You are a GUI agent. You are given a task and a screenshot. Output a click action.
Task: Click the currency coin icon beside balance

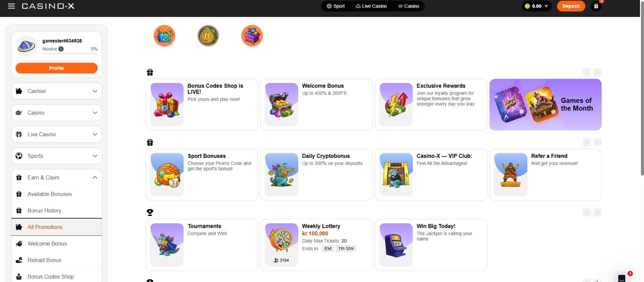[527, 6]
